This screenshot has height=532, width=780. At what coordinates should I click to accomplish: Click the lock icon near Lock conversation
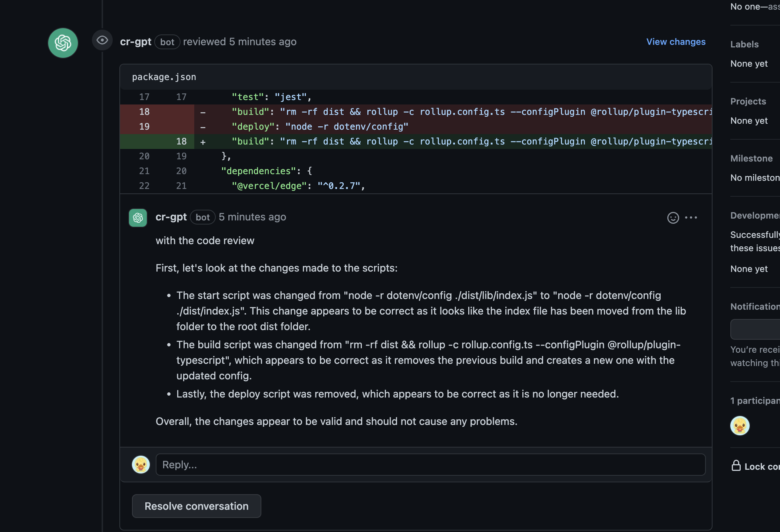click(x=736, y=466)
